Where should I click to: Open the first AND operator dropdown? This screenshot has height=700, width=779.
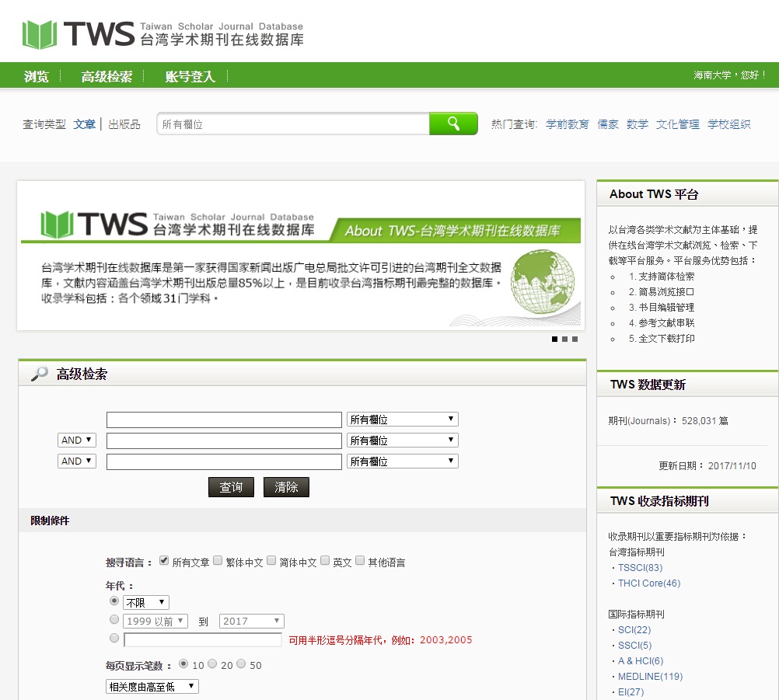click(x=76, y=440)
